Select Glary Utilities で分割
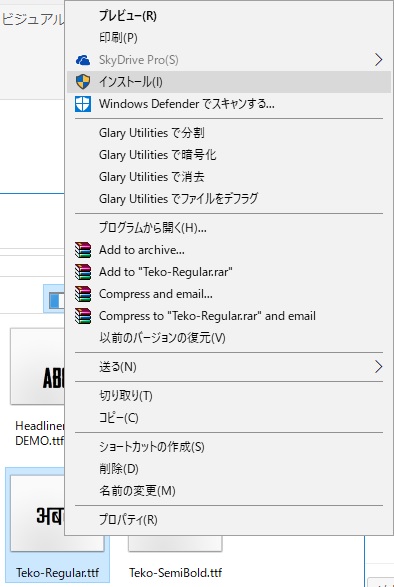The image size is (394, 587). [x=229, y=133]
